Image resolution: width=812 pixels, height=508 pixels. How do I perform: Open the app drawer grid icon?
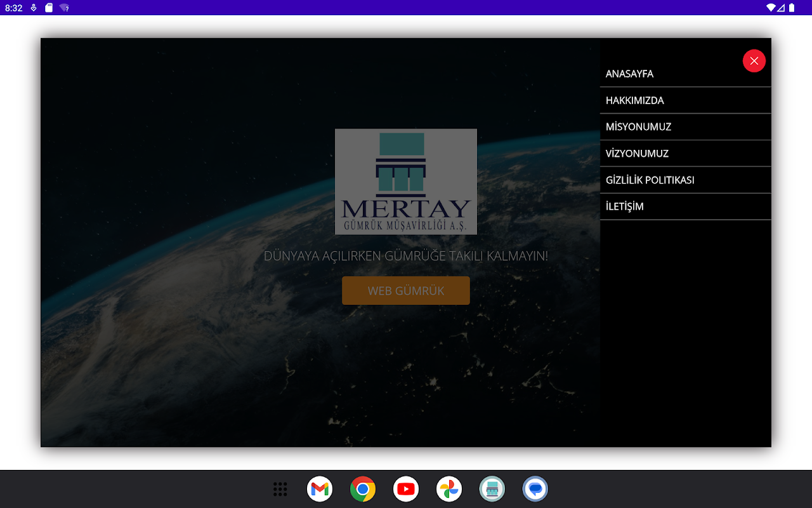pyautogui.click(x=280, y=489)
